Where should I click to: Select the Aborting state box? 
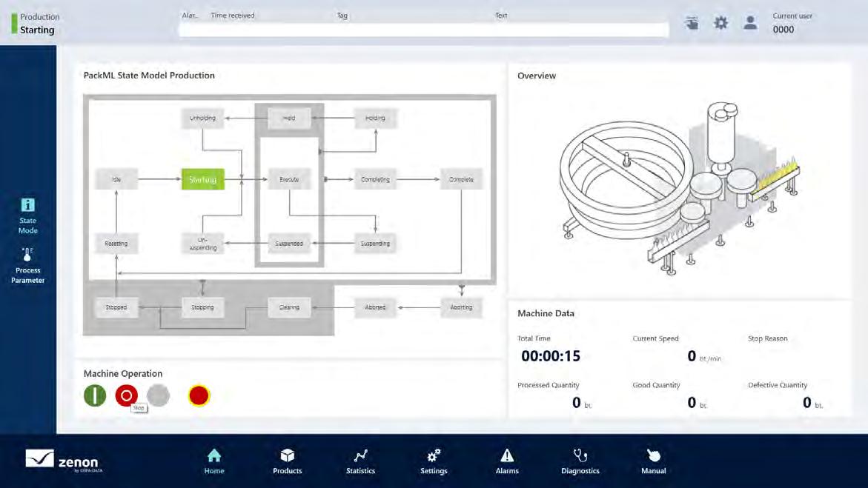(461, 307)
